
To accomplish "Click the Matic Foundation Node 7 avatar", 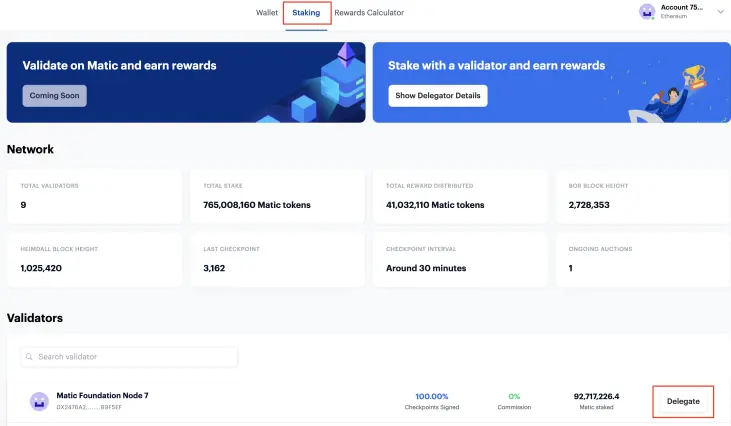I will click(x=39, y=401).
